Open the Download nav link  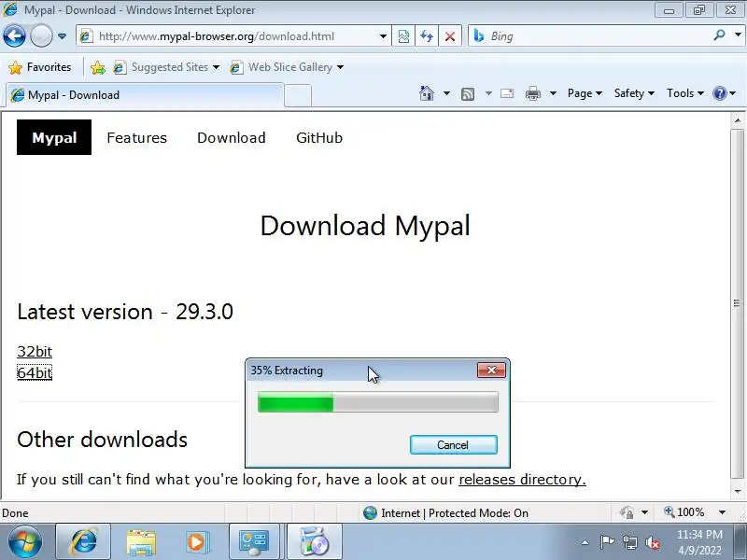232,137
